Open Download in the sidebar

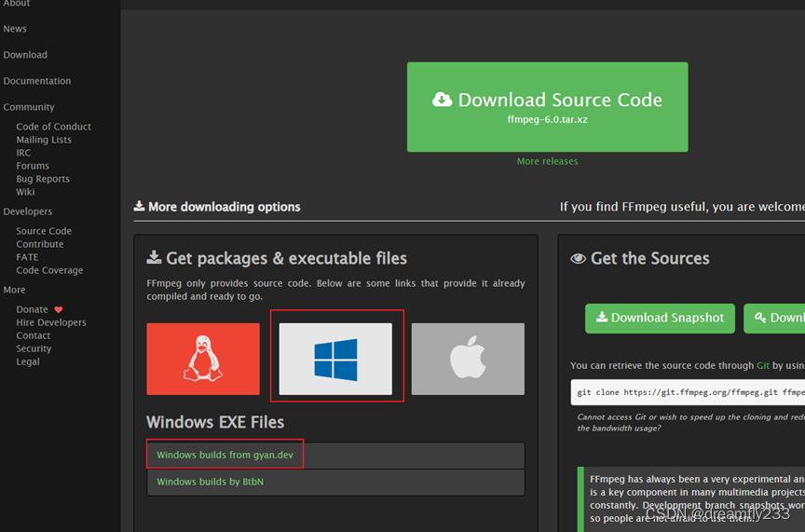pos(25,55)
